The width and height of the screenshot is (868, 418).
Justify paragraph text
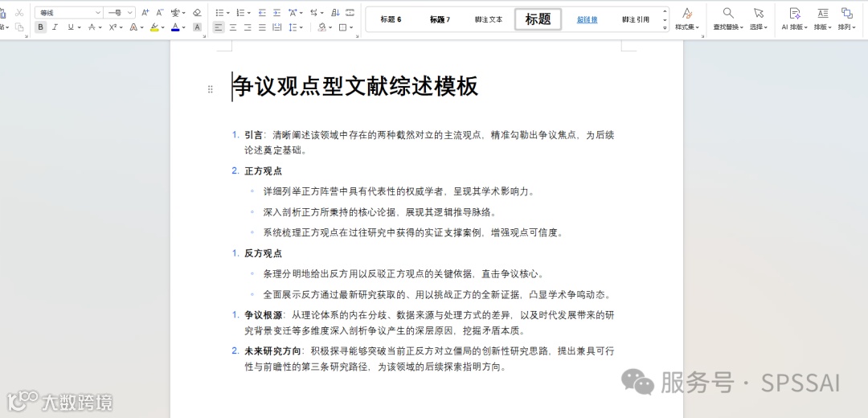coord(262,27)
